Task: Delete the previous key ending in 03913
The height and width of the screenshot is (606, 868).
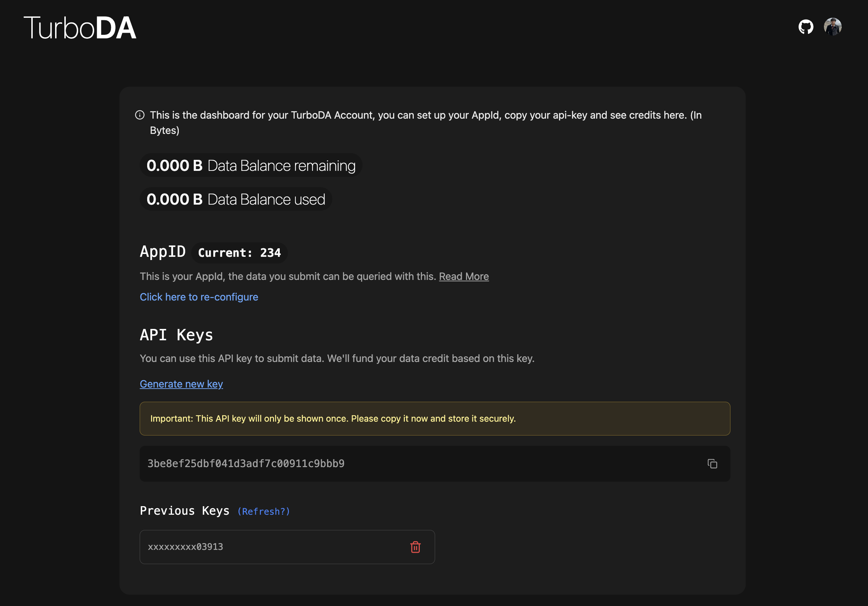Action: pyautogui.click(x=415, y=547)
